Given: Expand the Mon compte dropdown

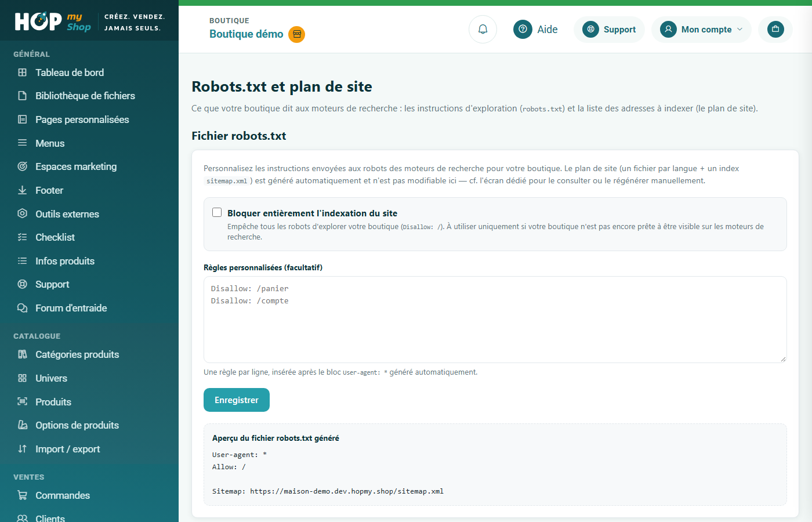Looking at the screenshot, I should click(x=701, y=29).
